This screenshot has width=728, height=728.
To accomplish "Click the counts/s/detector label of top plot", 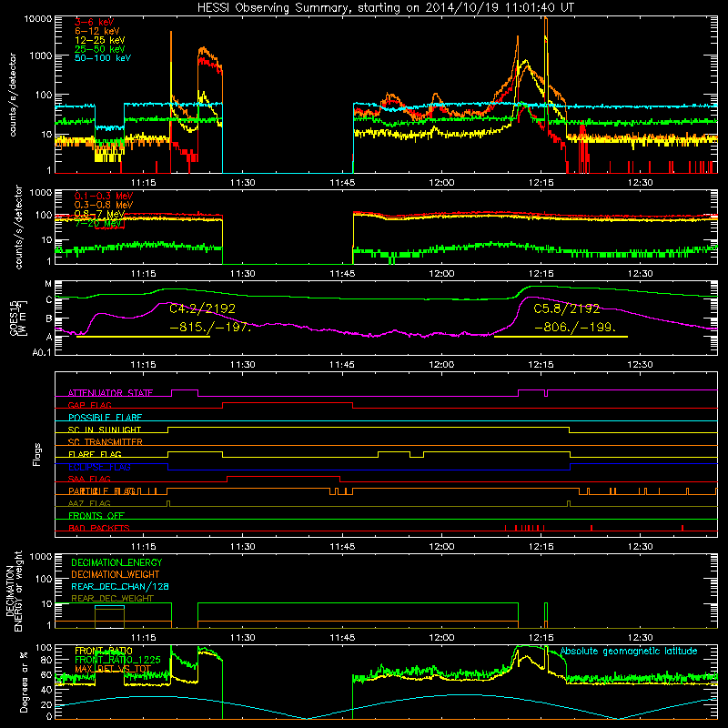I will (13, 95).
